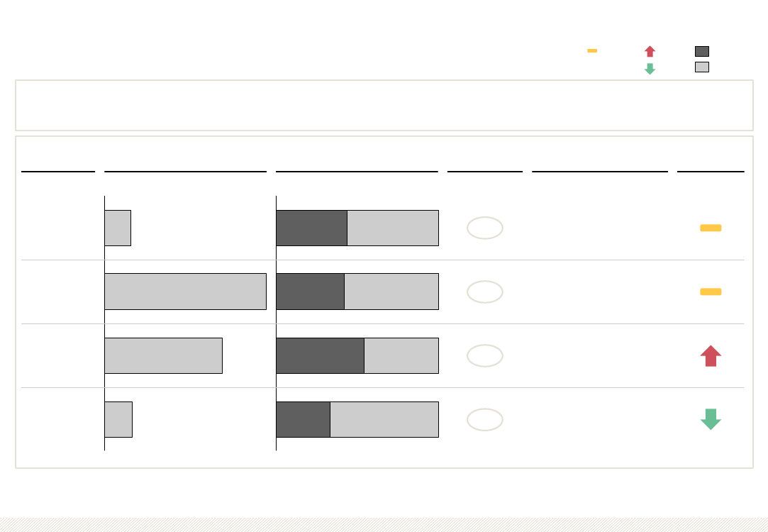The image size is (768, 532).
Task: Click the short gray bar in green-arrow row
Action: 118,420
